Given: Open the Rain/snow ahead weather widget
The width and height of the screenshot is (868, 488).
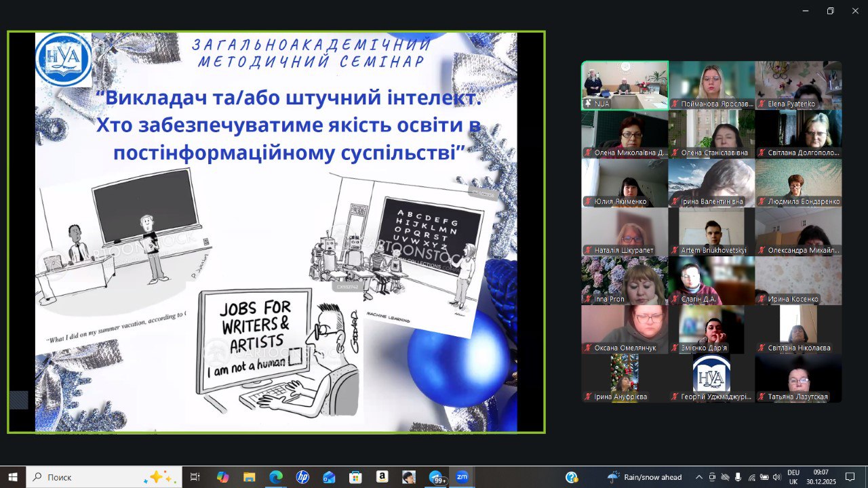Looking at the screenshot, I should pos(644,477).
